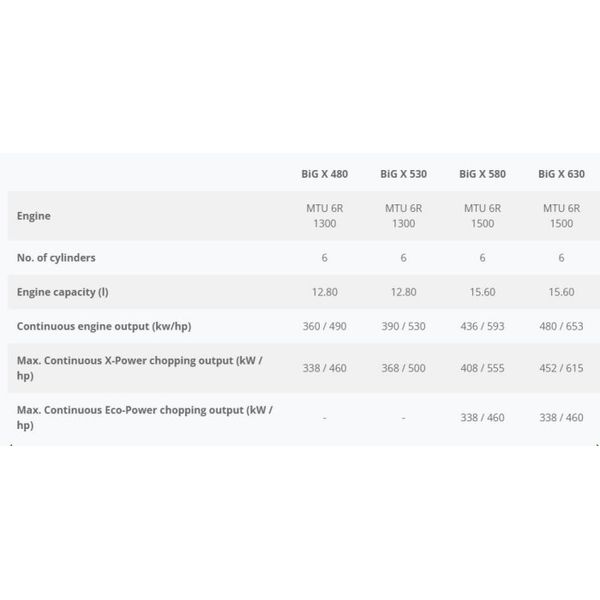Click the Engine row label

(34, 216)
